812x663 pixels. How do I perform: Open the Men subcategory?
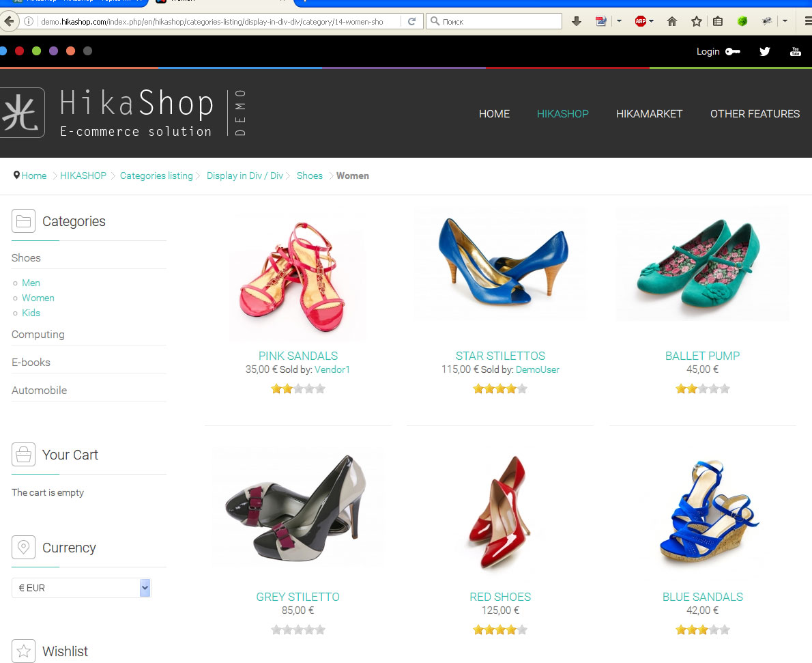[x=31, y=283]
